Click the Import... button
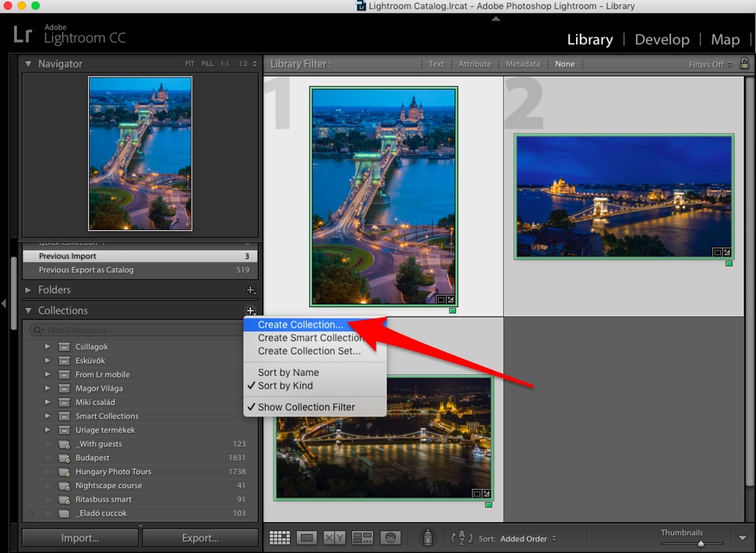The height and width of the screenshot is (553, 756). pos(80,538)
